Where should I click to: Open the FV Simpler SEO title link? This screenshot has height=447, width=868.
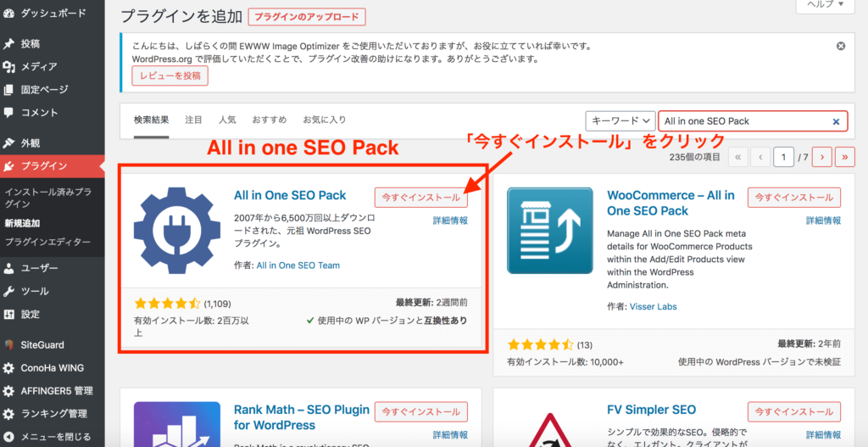click(652, 410)
